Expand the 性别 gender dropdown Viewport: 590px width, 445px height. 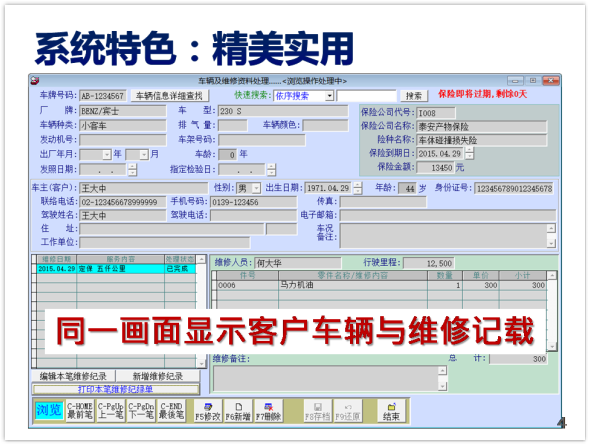click(256, 188)
